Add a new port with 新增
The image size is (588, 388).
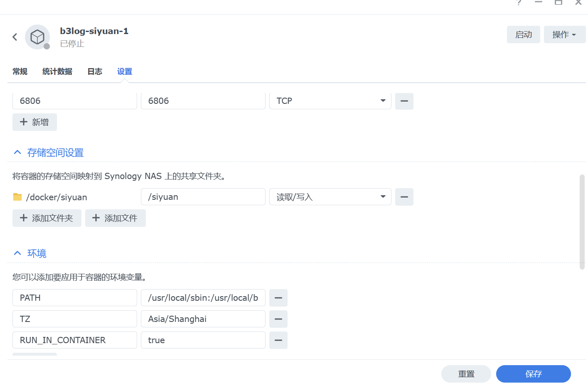(x=34, y=122)
